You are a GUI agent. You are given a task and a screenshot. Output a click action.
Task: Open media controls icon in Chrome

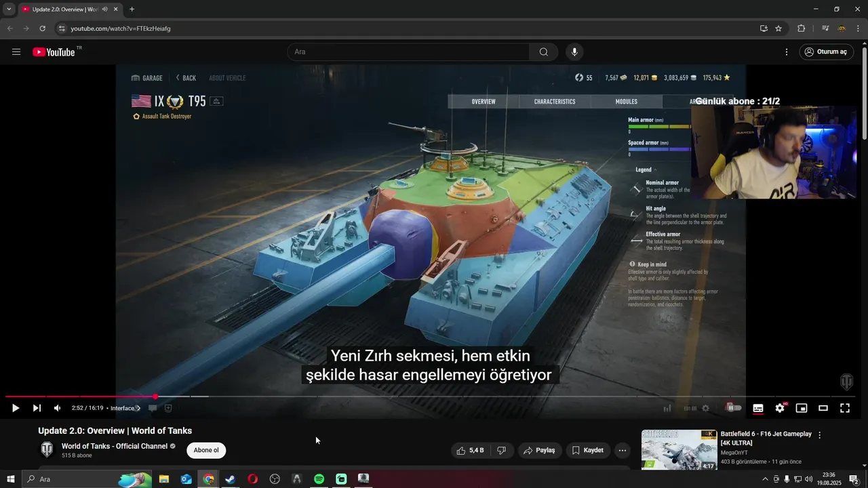tap(825, 28)
